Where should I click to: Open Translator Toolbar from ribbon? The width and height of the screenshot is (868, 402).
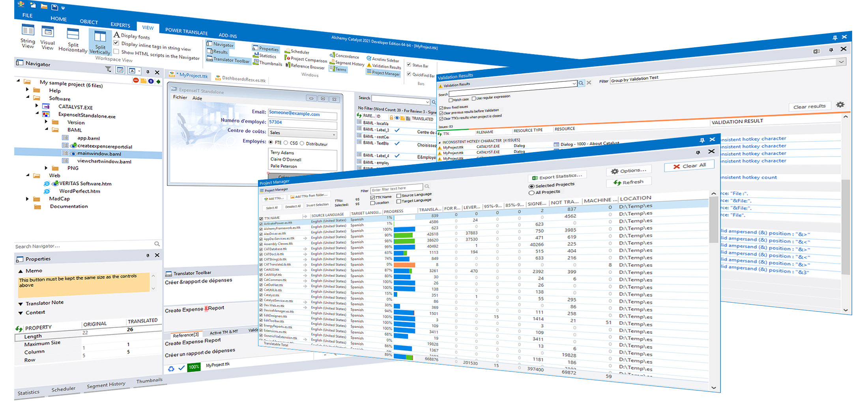tap(228, 60)
